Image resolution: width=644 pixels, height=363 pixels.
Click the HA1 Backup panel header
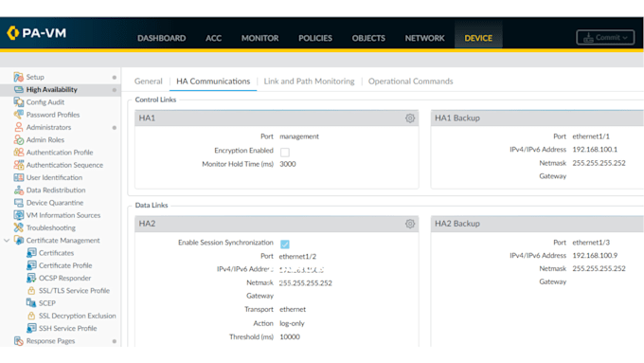click(537, 118)
